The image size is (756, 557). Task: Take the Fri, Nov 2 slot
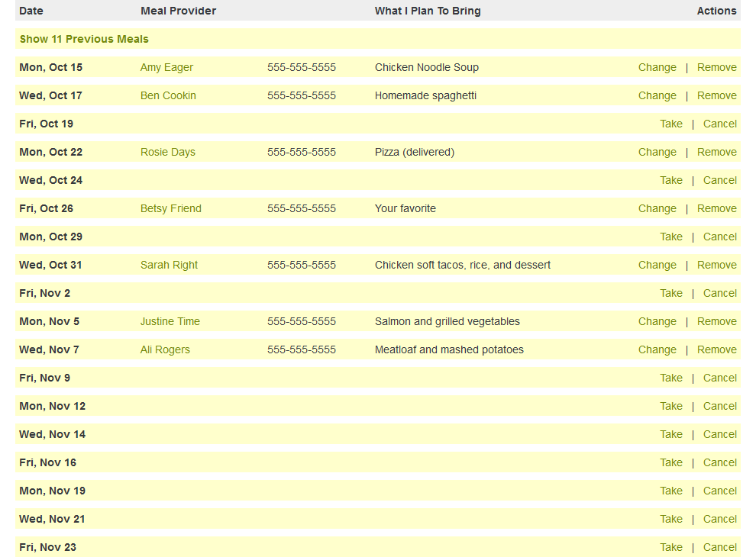[x=670, y=293]
